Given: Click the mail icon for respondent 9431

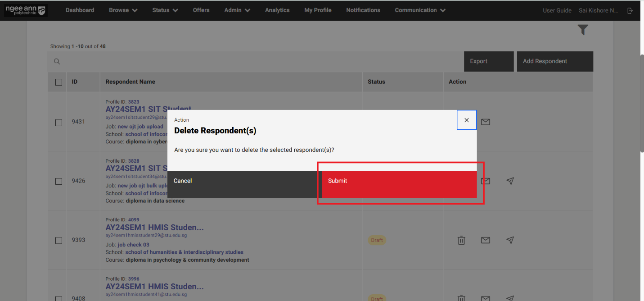Looking at the screenshot, I should [x=486, y=122].
